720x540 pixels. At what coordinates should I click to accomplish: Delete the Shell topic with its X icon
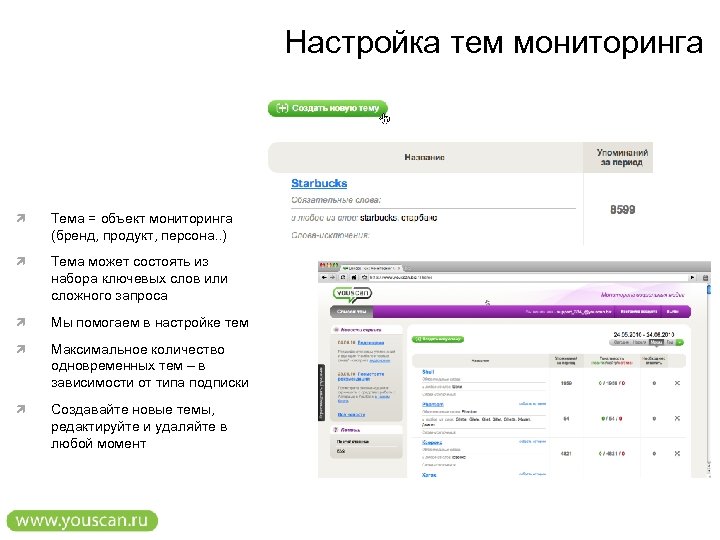677,382
